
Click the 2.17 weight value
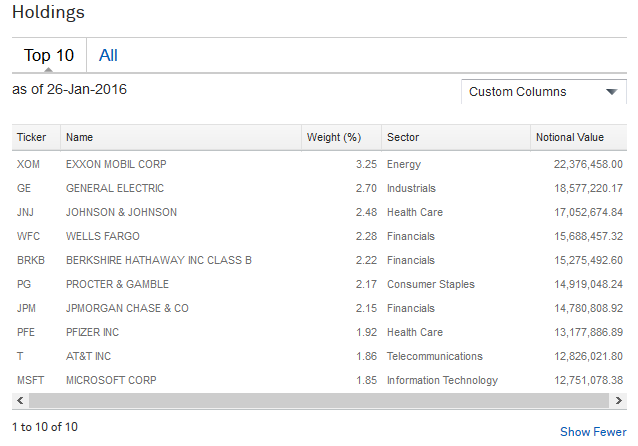(x=366, y=284)
